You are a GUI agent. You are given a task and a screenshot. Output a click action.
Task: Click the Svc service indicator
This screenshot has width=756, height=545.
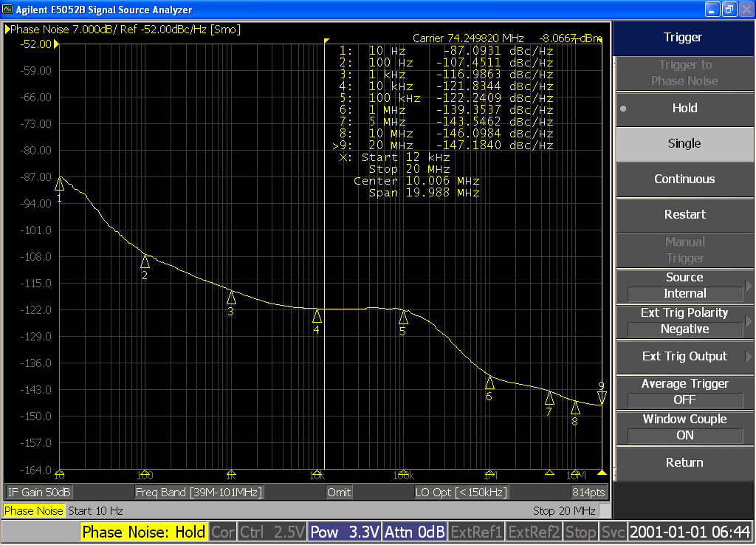pos(613,531)
